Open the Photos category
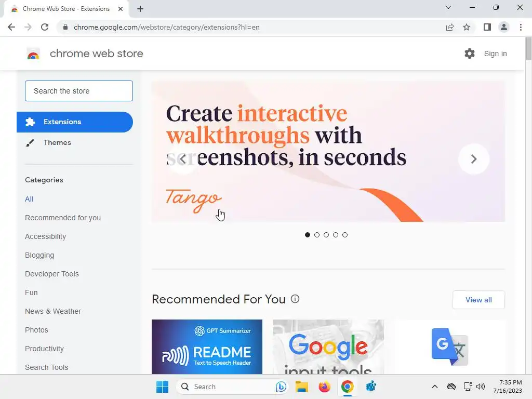 (37, 330)
